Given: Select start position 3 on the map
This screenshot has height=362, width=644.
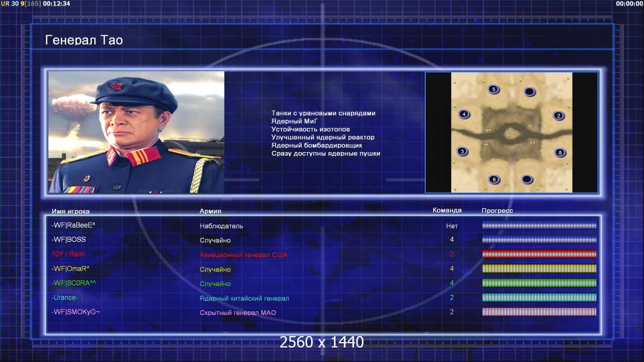Looking at the screenshot, I should [x=463, y=151].
